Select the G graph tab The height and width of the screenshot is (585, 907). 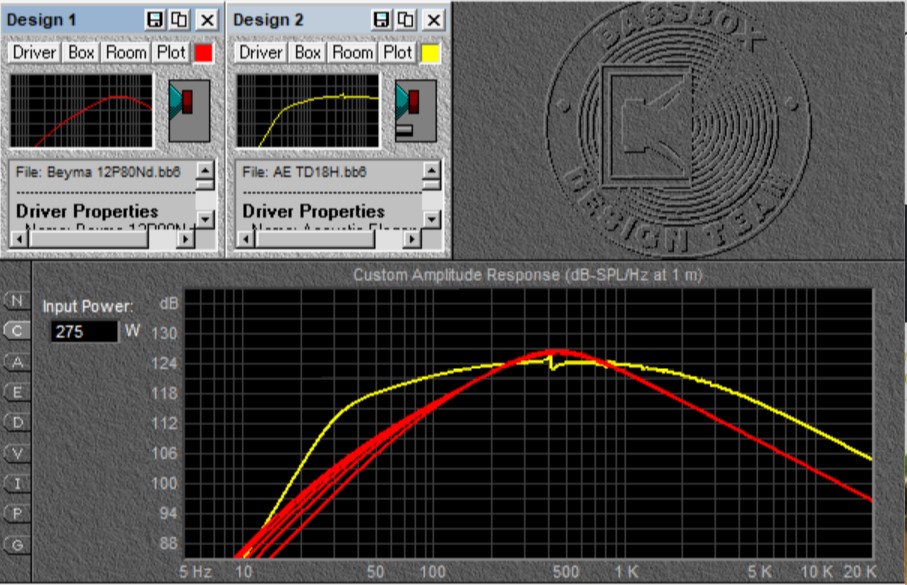pyautogui.click(x=17, y=544)
